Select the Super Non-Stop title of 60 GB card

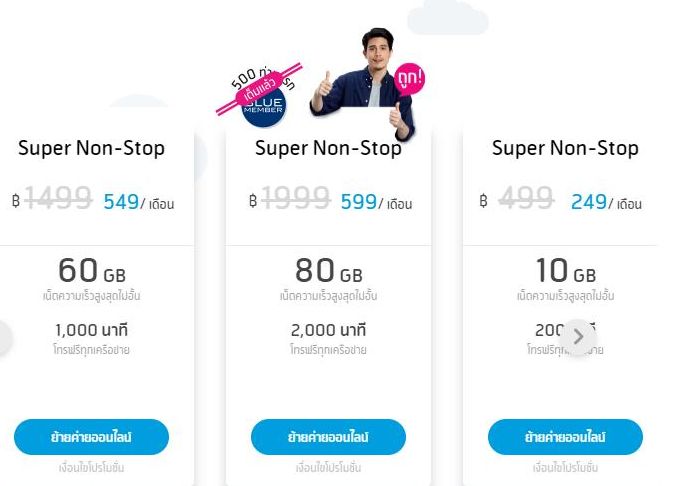click(x=91, y=149)
